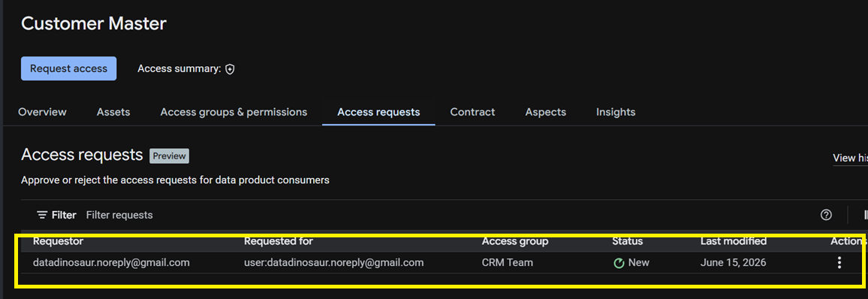This screenshot has height=299, width=868.
Task: Select the Access requests tab
Action: click(378, 113)
